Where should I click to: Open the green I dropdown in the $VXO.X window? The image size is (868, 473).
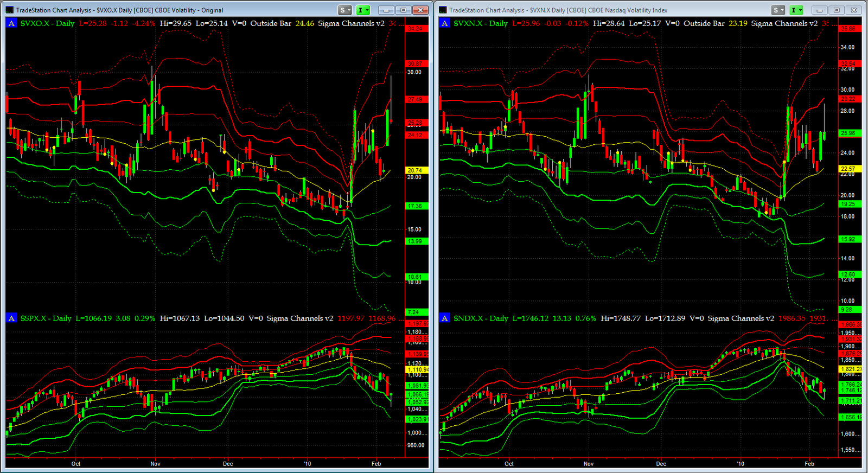point(362,10)
